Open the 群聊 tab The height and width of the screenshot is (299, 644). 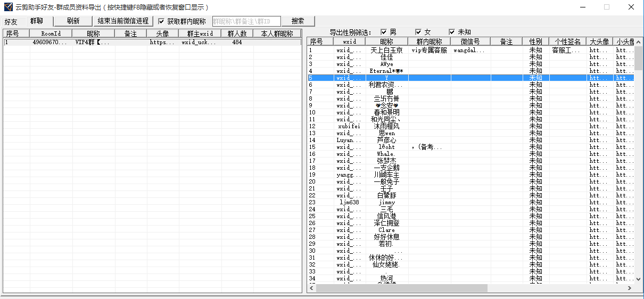(x=37, y=21)
